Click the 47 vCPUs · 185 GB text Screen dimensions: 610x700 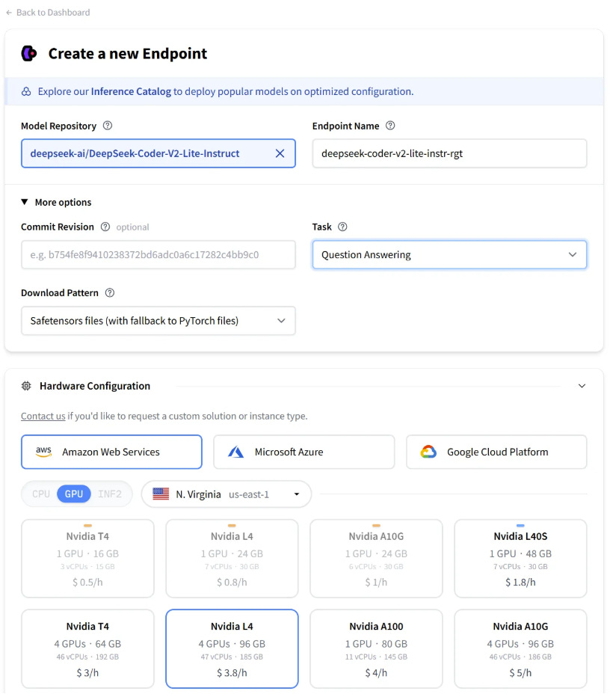point(232,657)
